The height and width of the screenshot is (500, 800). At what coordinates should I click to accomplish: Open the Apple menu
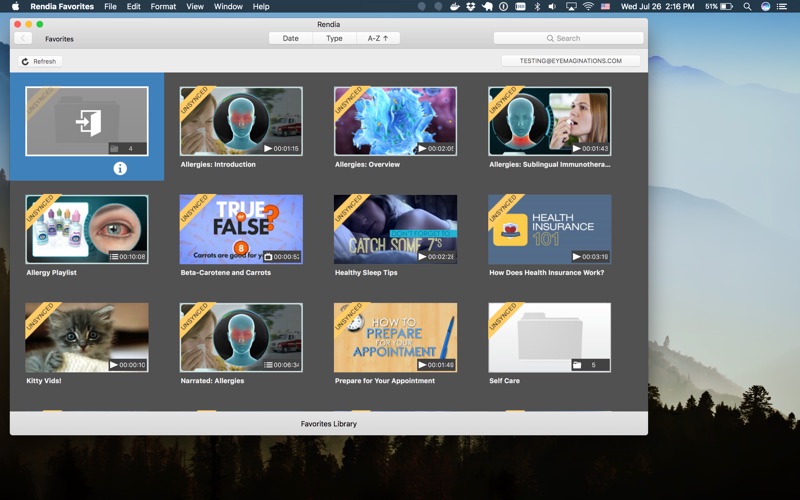tap(15, 7)
